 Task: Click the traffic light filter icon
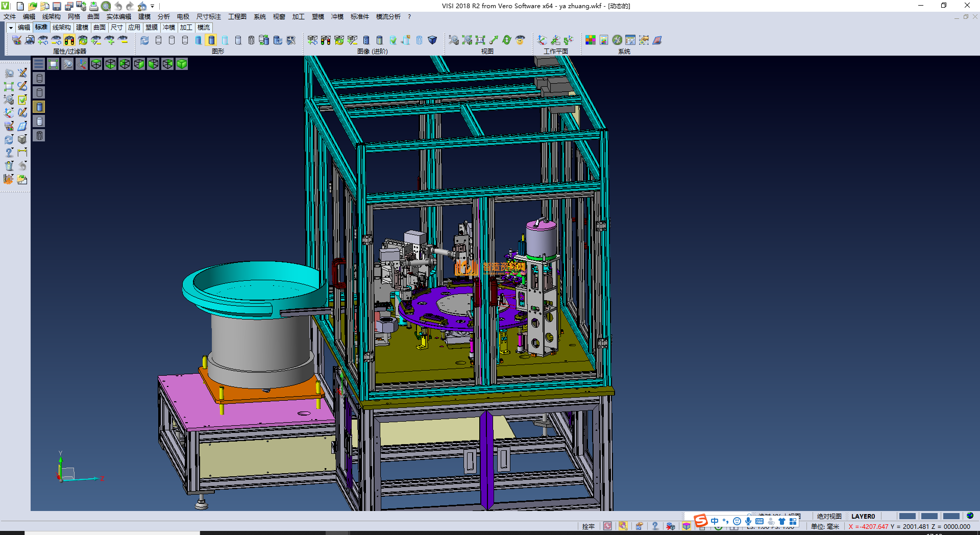(69, 40)
